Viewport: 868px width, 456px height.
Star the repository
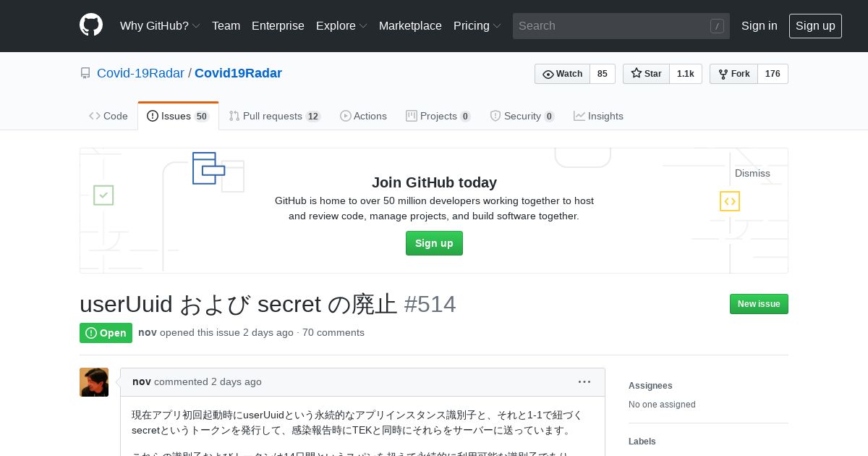click(x=646, y=74)
